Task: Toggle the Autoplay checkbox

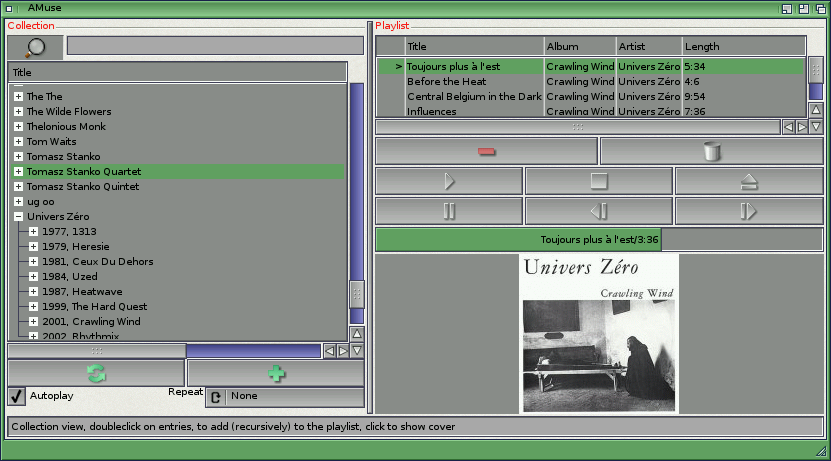Action: point(16,396)
